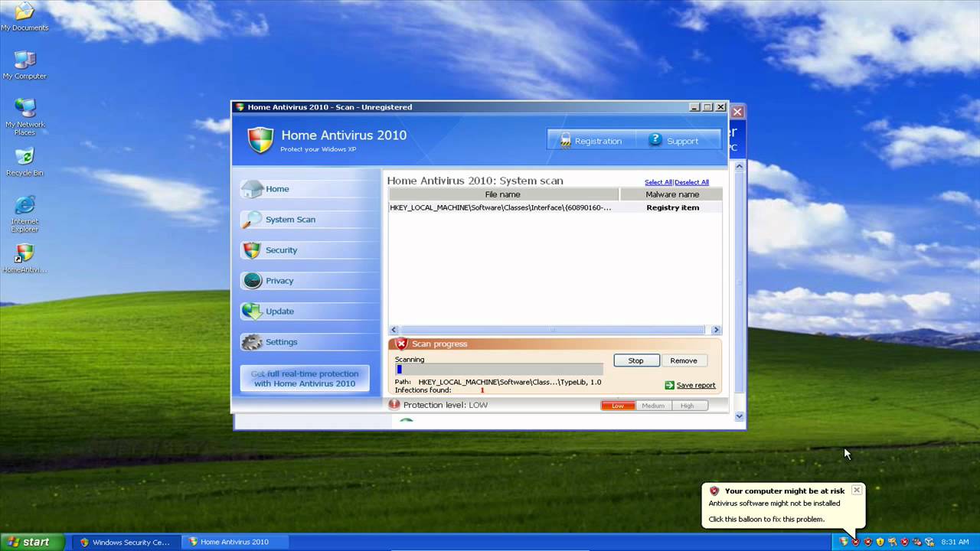This screenshot has width=980, height=551.
Task: Set protection level to Medium
Action: [x=653, y=406]
